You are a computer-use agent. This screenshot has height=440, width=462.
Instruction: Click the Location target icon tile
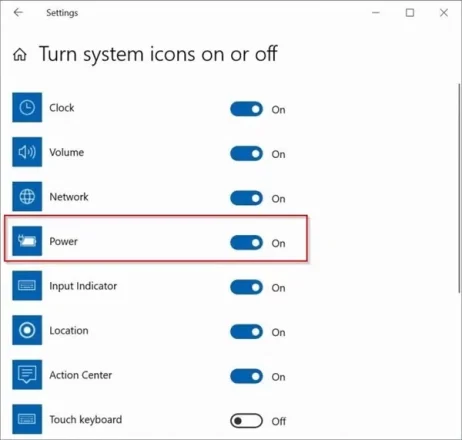tap(27, 330)
